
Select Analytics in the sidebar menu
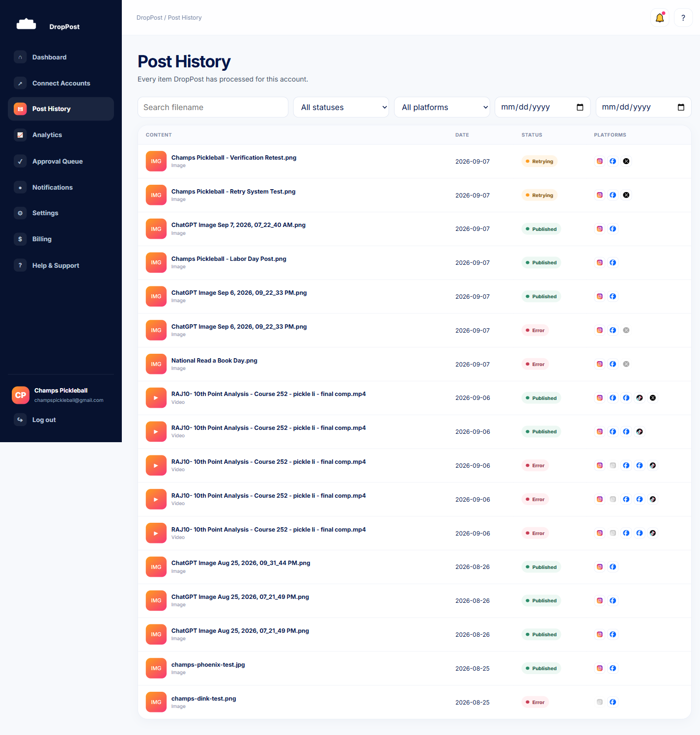click(x=61, y=135)
